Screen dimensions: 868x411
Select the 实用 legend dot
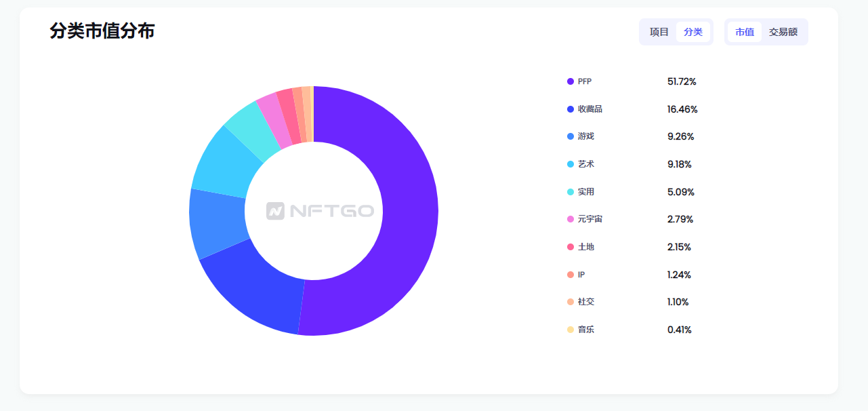click(571, 191)
